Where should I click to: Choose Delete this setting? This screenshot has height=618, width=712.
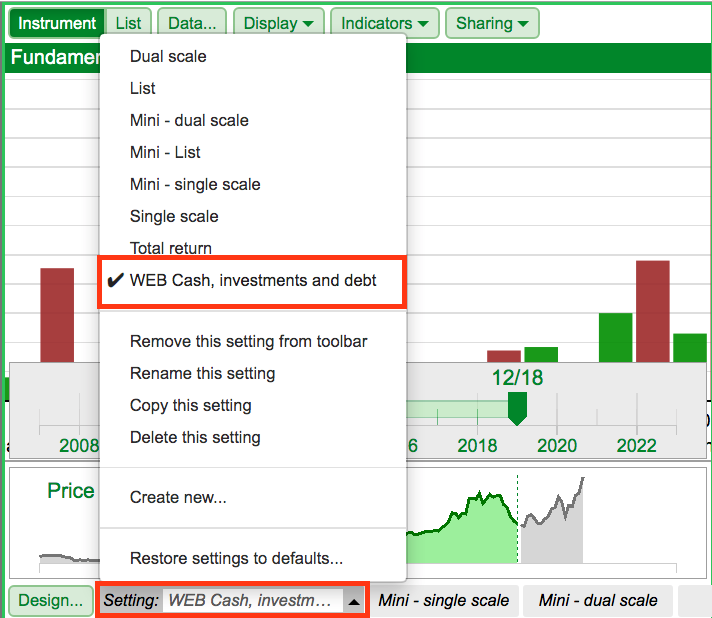[x=252, y=437]
